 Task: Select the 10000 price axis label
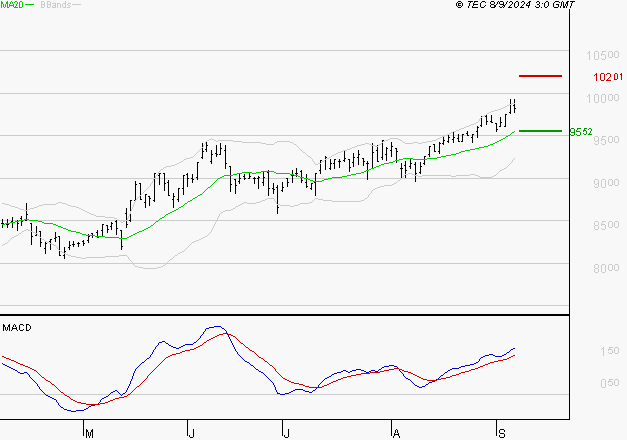click(x=603, y=98)
